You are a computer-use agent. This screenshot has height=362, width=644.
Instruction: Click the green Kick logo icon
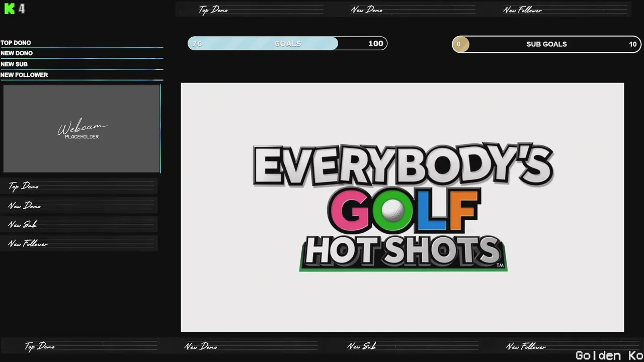[x=9, y=9]
